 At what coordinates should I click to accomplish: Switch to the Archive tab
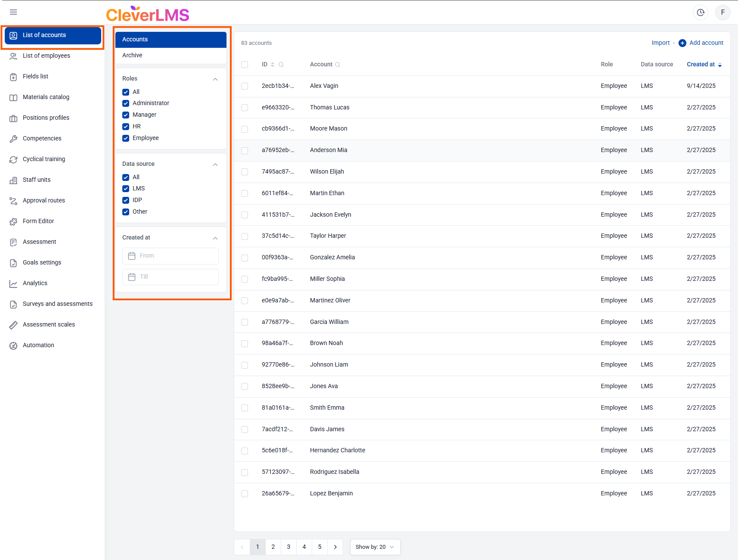point(132,55)
